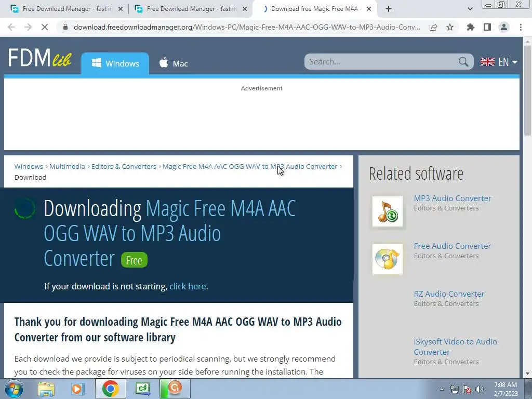This screenshot has height=399, width=532.
Task: Click the Action Center flag tray icon
Action: 467,389
